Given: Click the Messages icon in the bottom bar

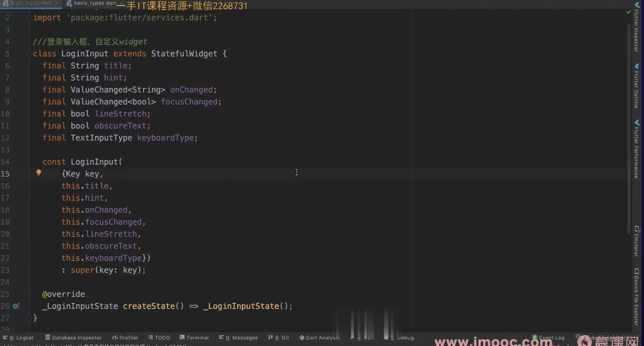Looking at the screenshot, I should point(221,338).
